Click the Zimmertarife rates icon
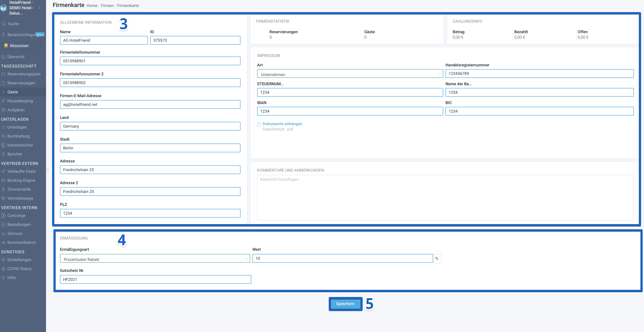This screenshot has width=644, height=332. 4,189
